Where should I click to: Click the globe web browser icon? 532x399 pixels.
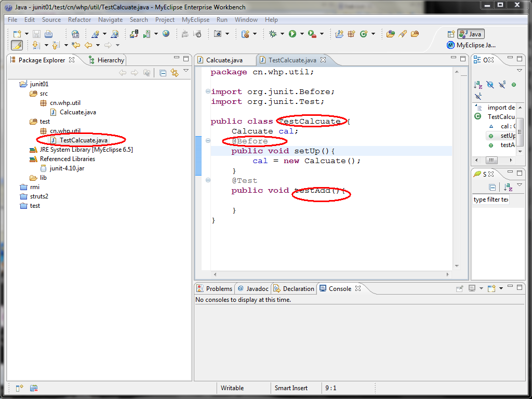point(166,34)
